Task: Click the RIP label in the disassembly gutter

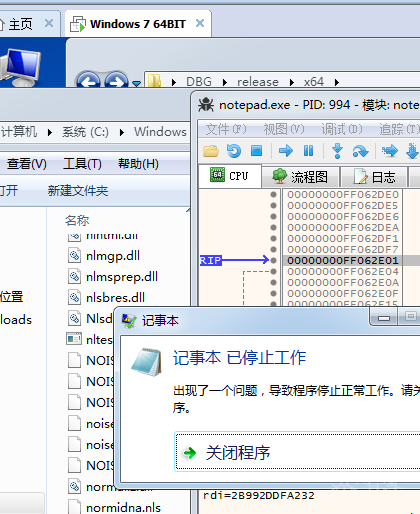Action: 211,260
